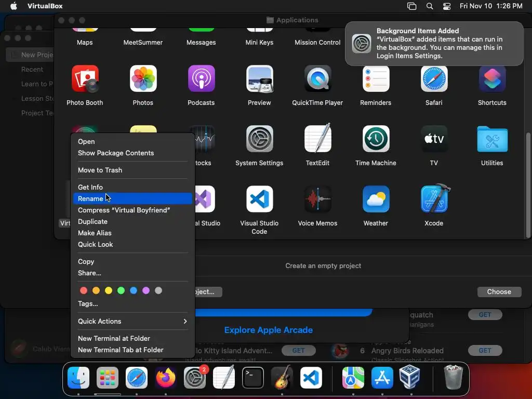Choose Make Alias
The height and width of the screenshot is (399, 532).
tap(132, 233)
